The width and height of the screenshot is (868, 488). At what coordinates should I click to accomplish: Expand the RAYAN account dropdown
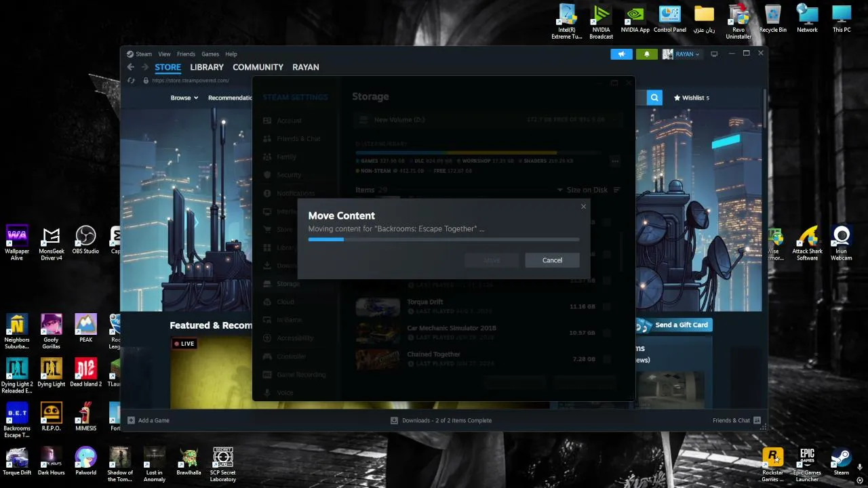(682, 54)
